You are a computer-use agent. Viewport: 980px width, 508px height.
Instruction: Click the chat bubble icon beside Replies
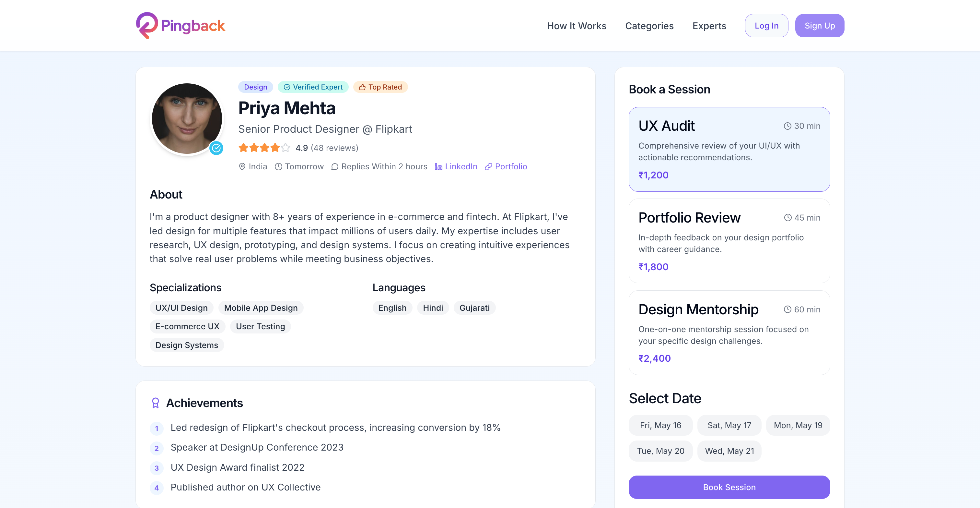coord(334,166)
